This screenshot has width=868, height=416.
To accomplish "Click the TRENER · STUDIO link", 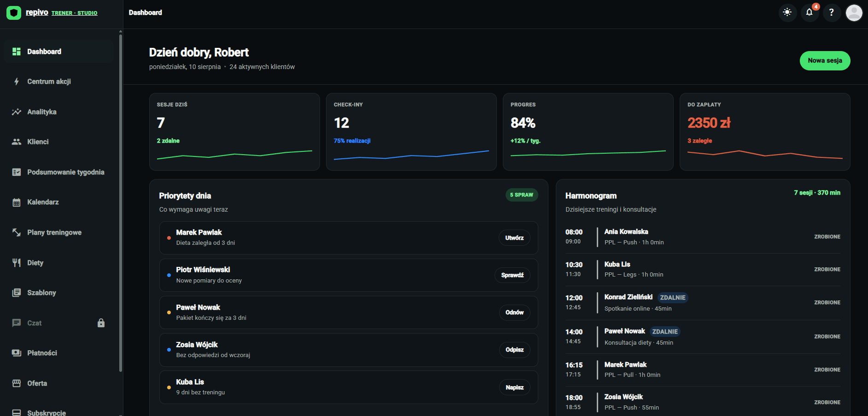I will [74, 13].
